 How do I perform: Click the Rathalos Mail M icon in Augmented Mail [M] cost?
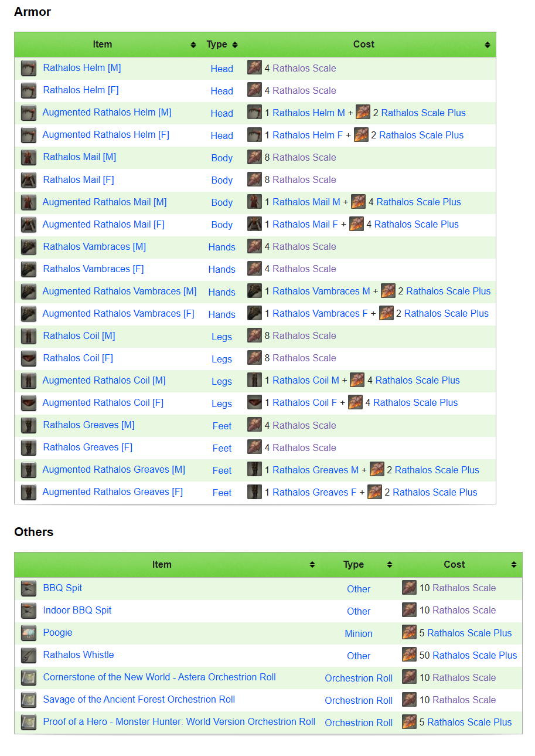click(x=254, y=201)
